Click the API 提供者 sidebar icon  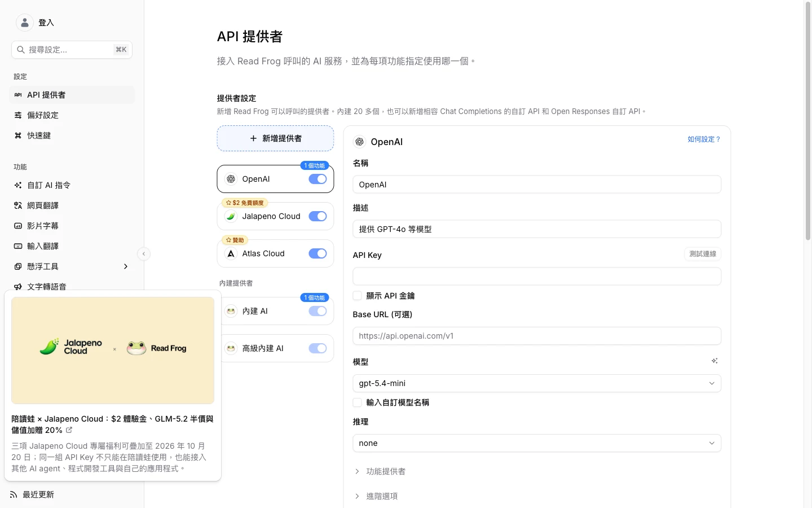click(x=18, y=95)
